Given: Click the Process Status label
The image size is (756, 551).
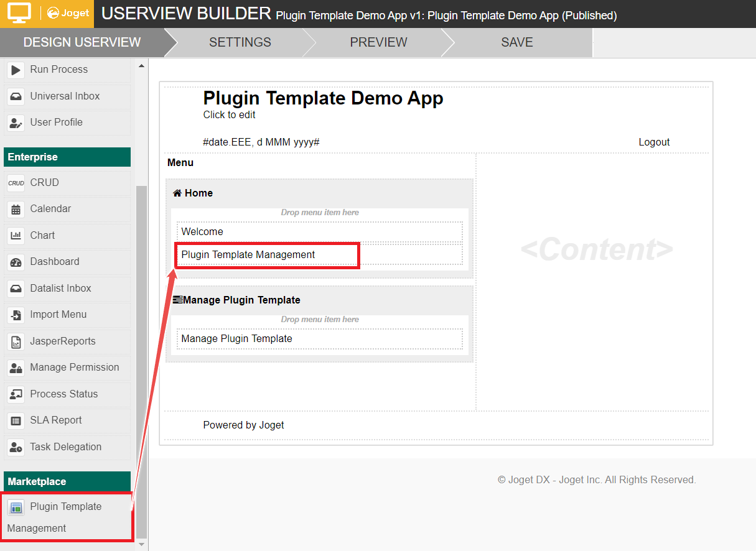Looking at the screenshot, I should [x=64, y=394].
